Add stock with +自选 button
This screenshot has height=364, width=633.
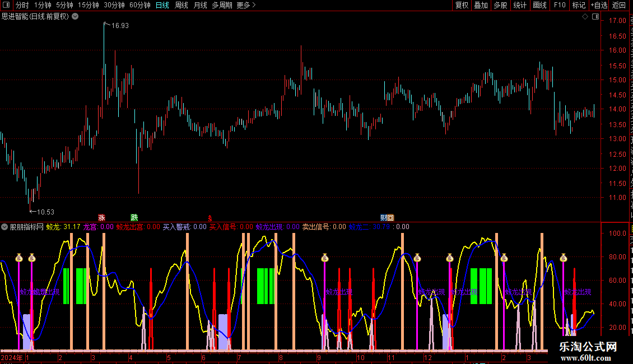599,5
